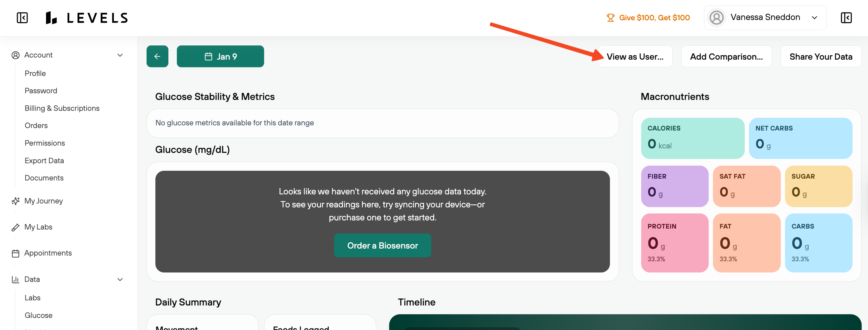The width and height of the screenshot is (868, 330).
Task: Open My Labs test tube icon
Action: 15,227
